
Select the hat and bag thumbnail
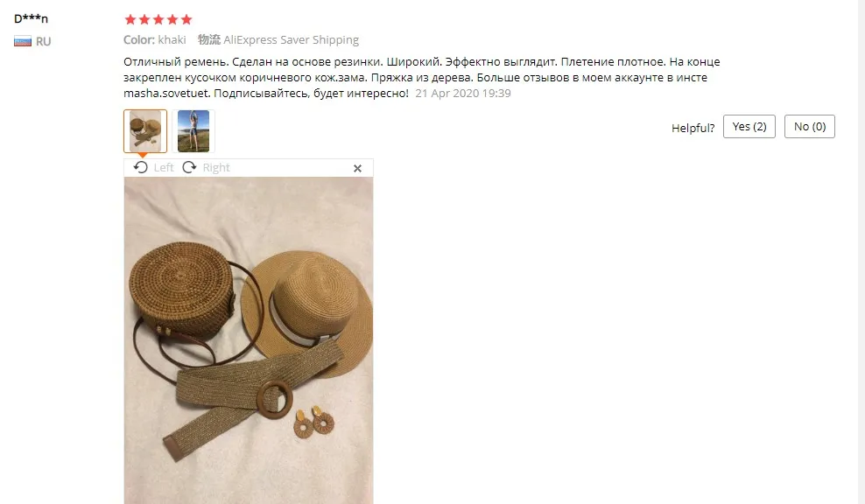coord(145,130)
